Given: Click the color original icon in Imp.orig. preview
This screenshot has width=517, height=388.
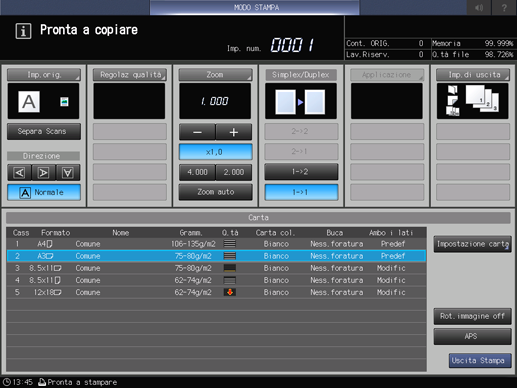Looking at the screenshot, I should (x=64, y=101).
